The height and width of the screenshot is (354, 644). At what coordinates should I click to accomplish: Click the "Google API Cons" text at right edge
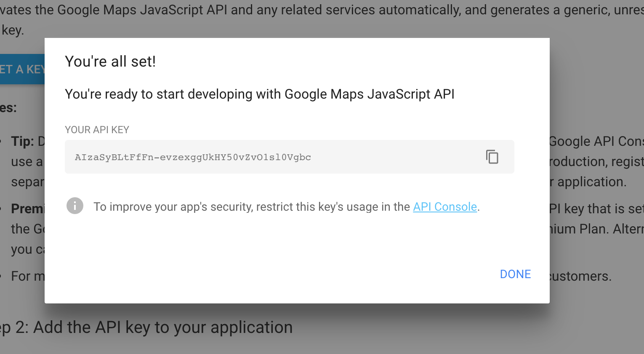(x=596, y=142)
